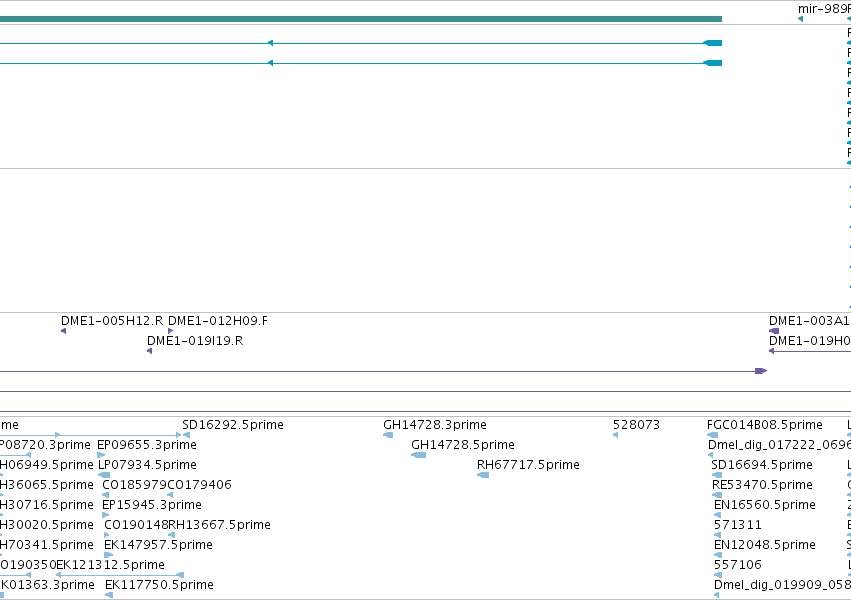
Task: Select the FGC014B08.5prime label
Action: 765,425
